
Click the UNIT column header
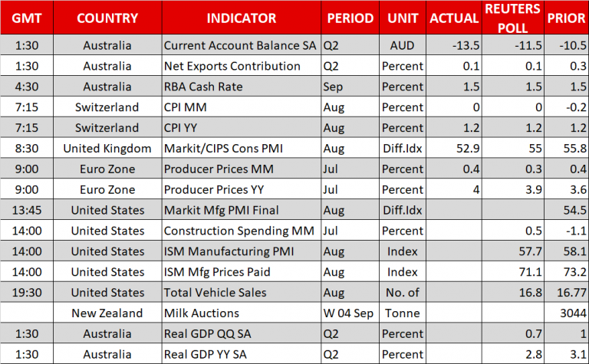click(x=403, y=18)
